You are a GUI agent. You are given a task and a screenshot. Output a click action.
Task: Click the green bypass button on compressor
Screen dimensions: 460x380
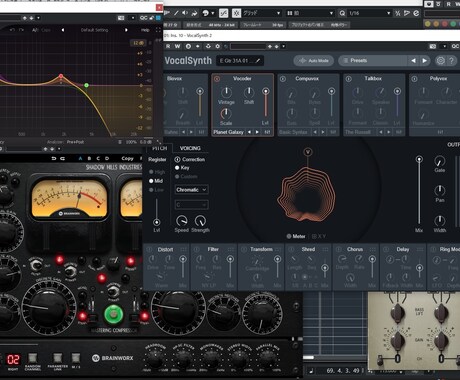pyautogui.click(x=114, y=315)
